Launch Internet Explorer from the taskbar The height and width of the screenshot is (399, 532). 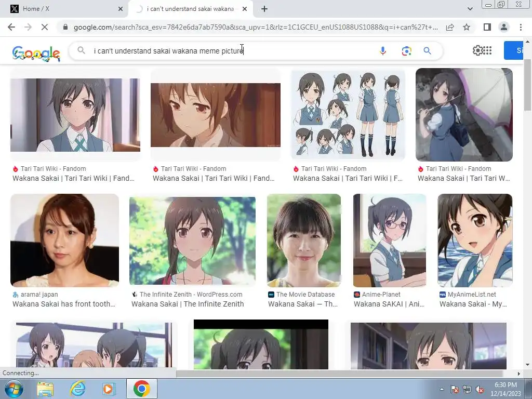(77, 389)
